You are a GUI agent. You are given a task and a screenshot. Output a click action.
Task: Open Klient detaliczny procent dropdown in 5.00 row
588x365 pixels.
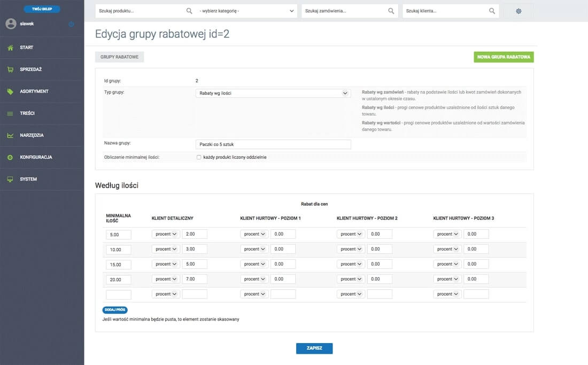(x=166, y=234)
